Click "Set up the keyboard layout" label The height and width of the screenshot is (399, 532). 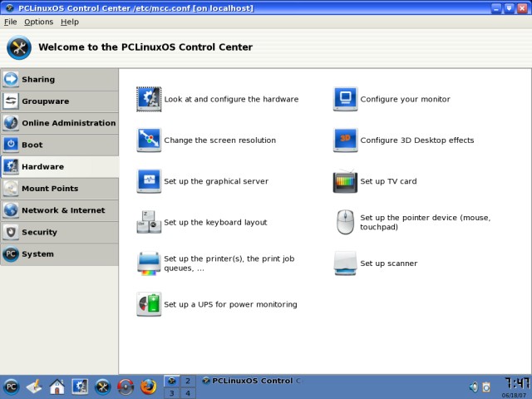[215, 222]
